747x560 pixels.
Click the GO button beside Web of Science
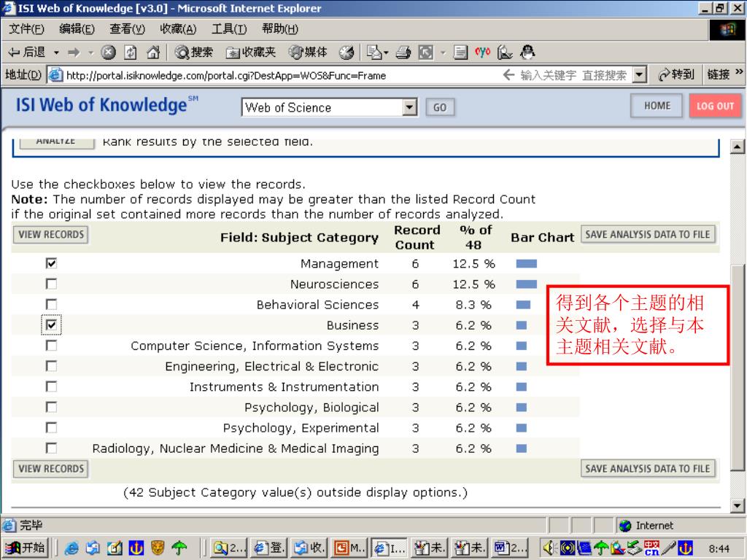[x=440, y=107]
